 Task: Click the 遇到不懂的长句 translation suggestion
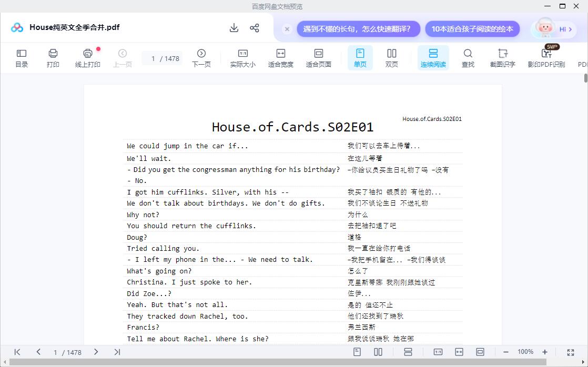point(358,29)
